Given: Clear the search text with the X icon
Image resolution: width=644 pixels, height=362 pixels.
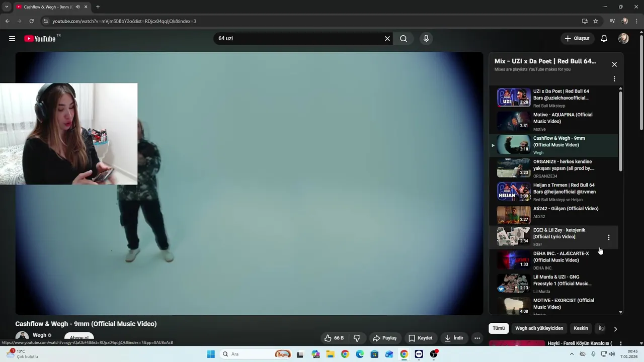Looking at the screenshot, I should tap(387, 39).
